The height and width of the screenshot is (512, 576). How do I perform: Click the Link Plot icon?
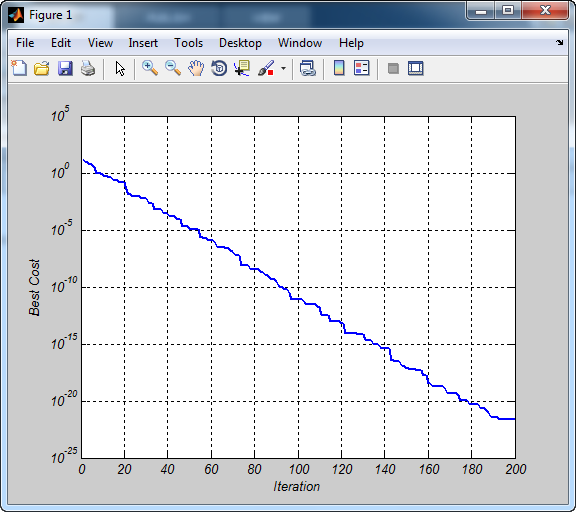click(x=307, y=68)
